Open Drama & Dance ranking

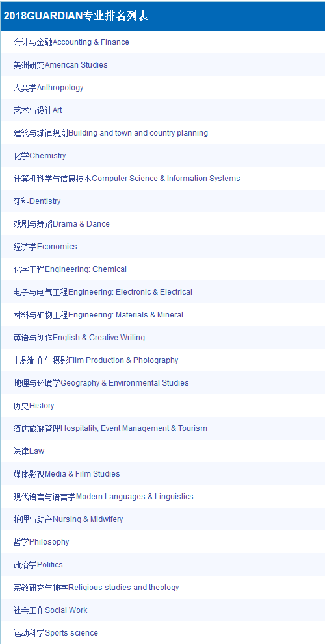61,224
